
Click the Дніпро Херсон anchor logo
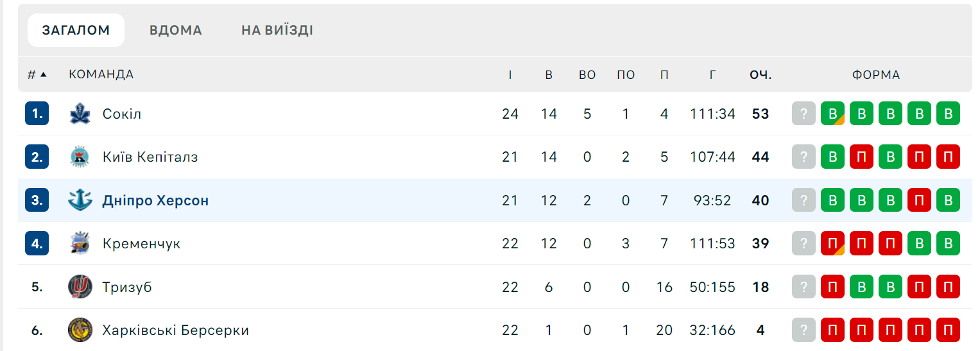80,200
